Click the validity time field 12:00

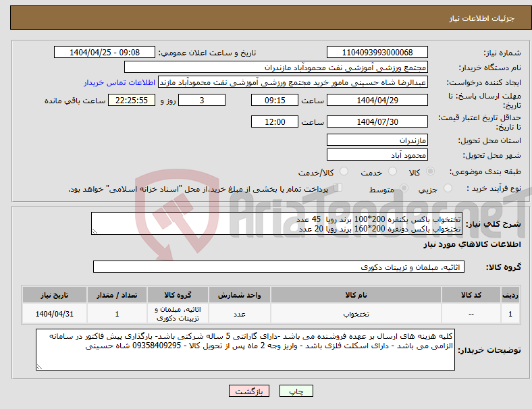275,121
